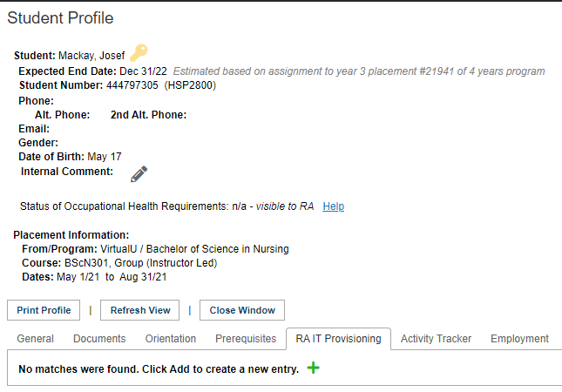The width and height of the screenshot is (562, 392).
Task: Click the student number 444797305
Action: (132, 85)
